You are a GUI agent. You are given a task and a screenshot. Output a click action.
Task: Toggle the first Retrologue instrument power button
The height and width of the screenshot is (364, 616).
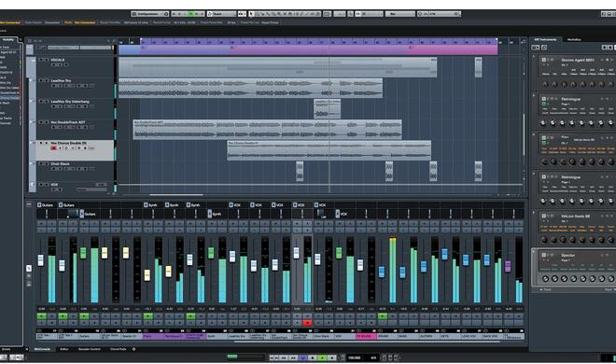[x=544, y=99]
